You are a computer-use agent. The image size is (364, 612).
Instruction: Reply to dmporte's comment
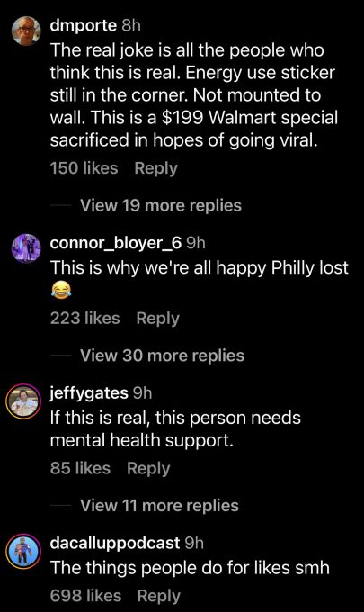point(155,168)
